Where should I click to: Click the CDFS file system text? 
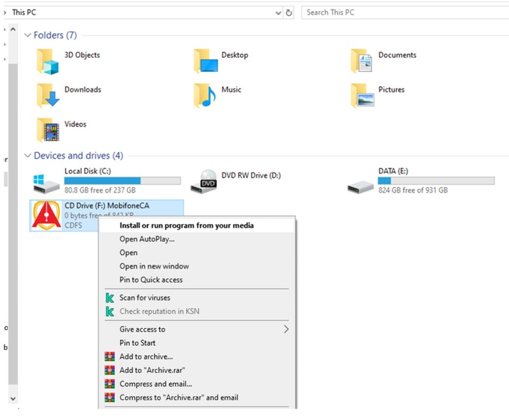click(x=73, y=225)
